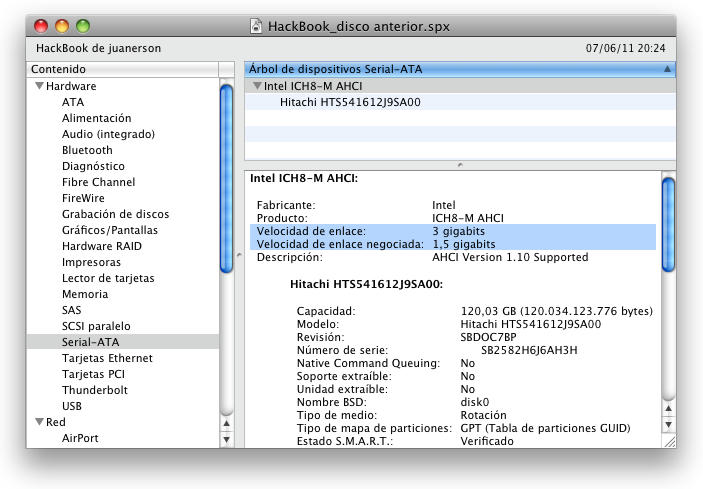Sort by Árbol de dispositivos Serial-ATA column header
Viewport: 703px width, 489px height.
coord(460,69)
